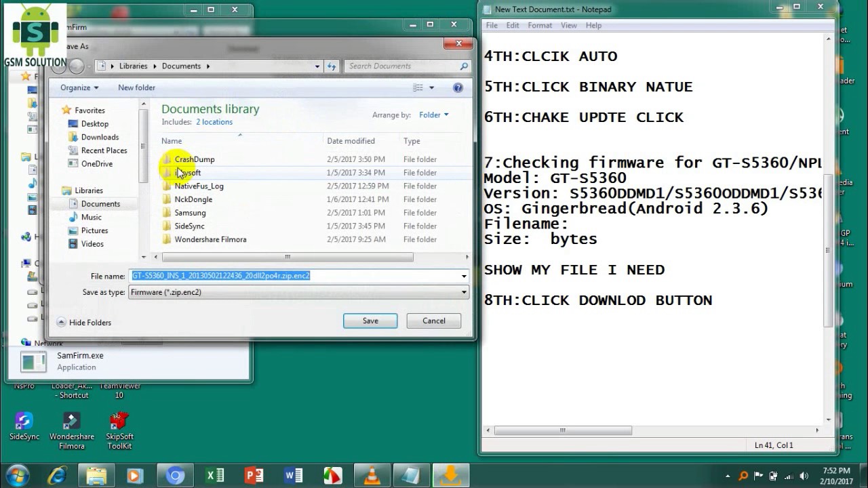Image resolution: width=868 pixels, height=488 pixels.
Task: Sort by the Type column header
Action: click(412, 141)
